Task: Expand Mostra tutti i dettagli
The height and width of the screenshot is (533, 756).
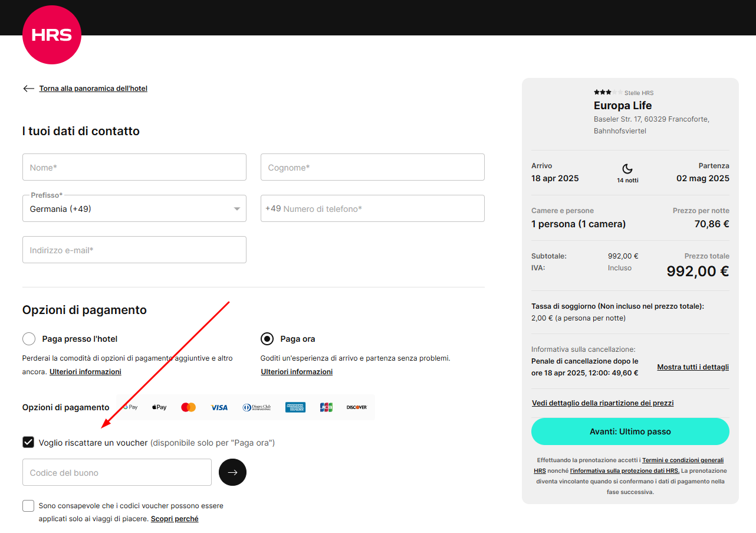Action: point(693,367)
